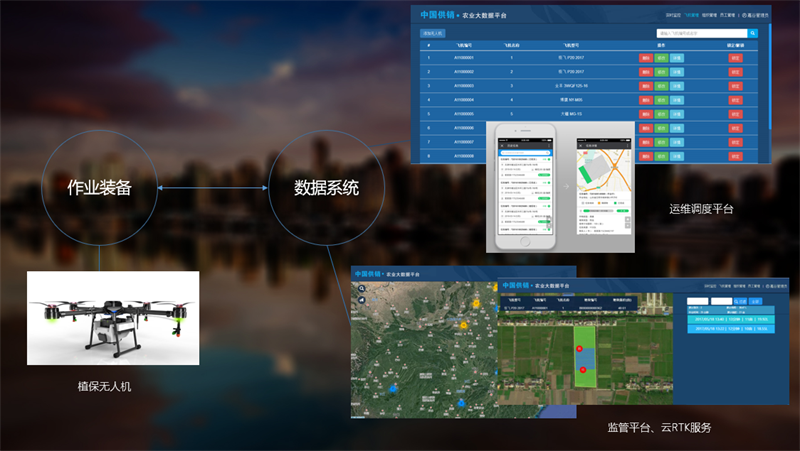Click the search icon beside the drone search box
This screenshot has height=451, width=800.
753,33
